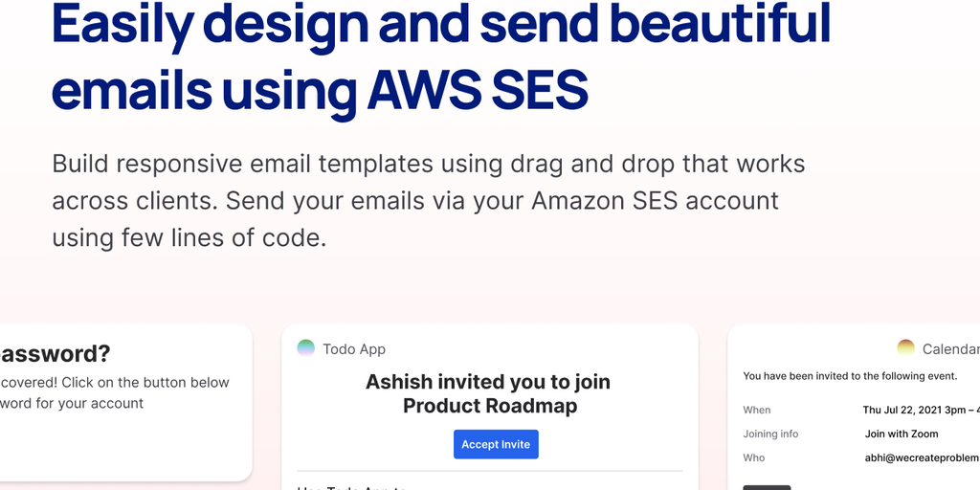Click the 'Joining info' field label
Viewport: 980px width, 490px height.
[770, 434]
